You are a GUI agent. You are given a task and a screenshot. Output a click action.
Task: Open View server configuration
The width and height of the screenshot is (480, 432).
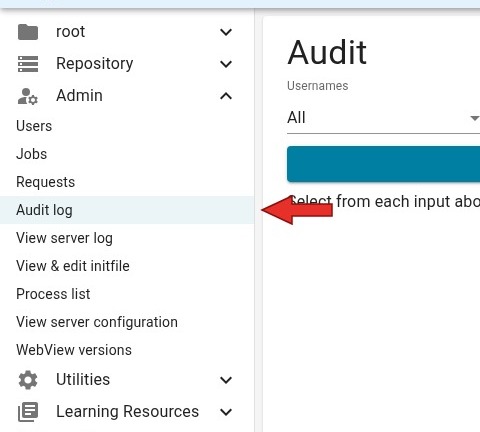click(x=97, y=322)
